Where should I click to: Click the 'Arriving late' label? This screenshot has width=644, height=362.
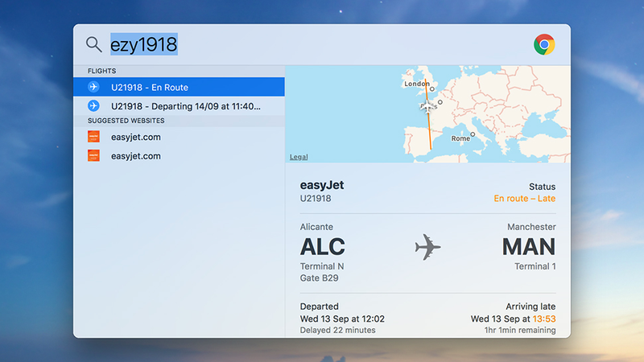pos(530,306)
